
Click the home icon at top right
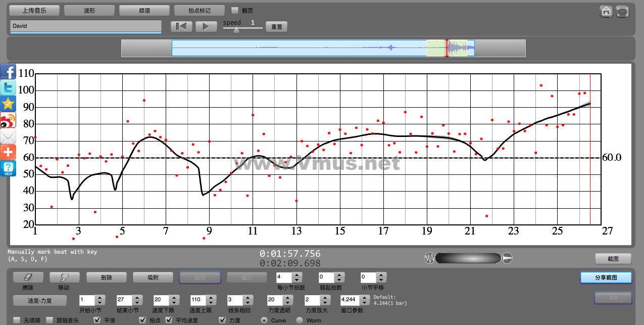(606, 12)
